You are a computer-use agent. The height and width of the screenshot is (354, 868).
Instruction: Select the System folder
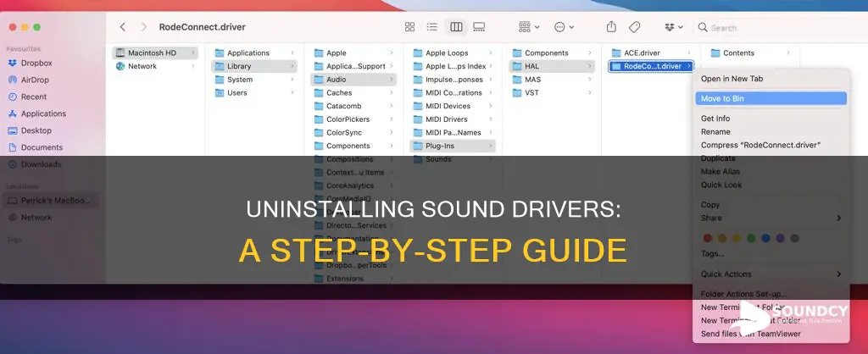(x=254, y=79)
